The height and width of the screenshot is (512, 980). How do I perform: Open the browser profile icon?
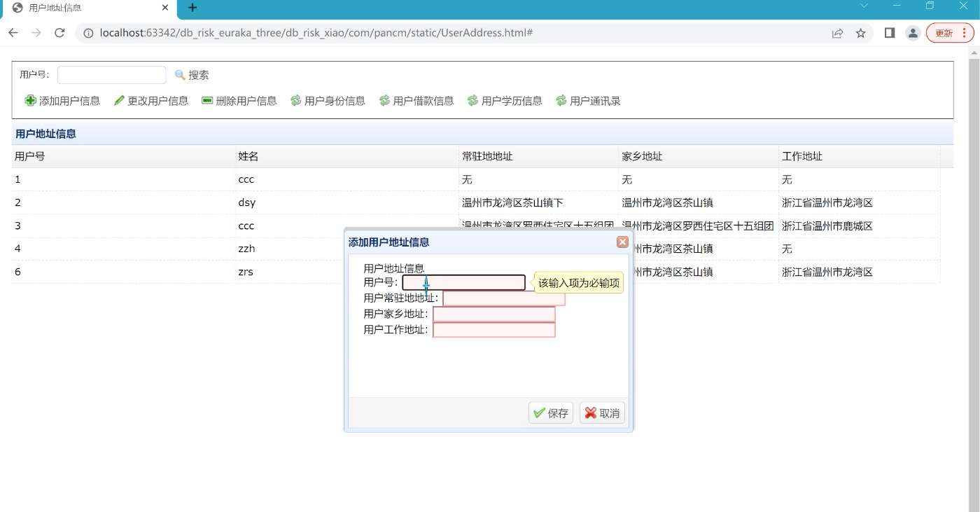tap(913, 33)
